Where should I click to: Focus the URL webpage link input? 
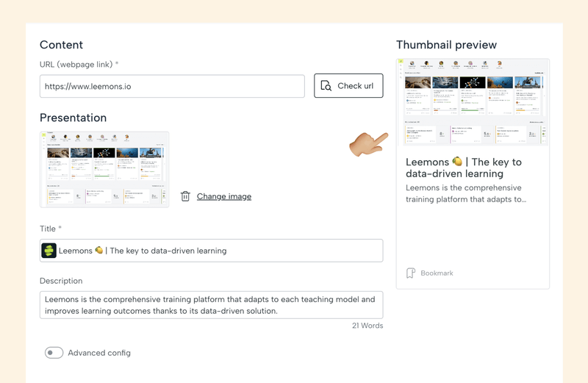click(172, 86)
